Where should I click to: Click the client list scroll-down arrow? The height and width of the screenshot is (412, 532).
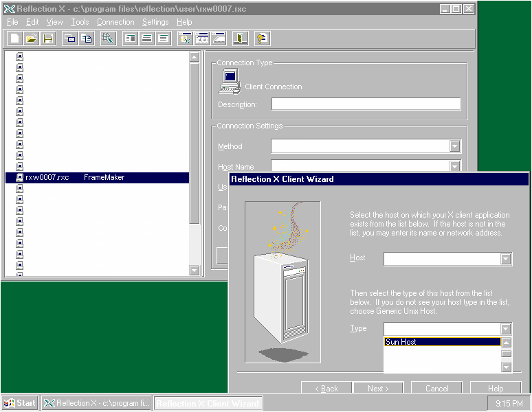click(194, 270)
